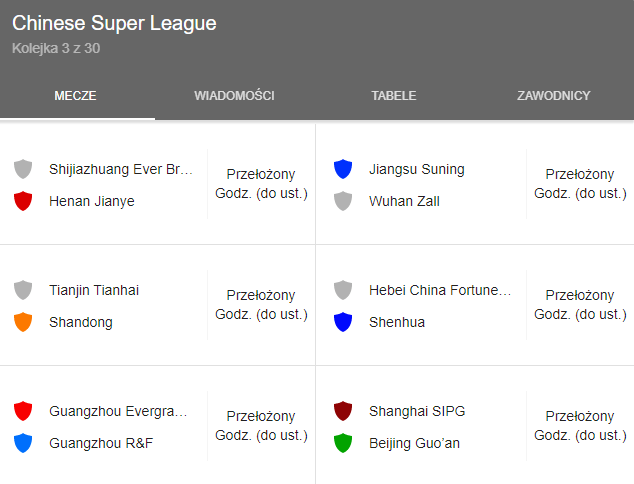The width and height of the screenshot is (634, 484).
Task: Click Guangzhou Evergrande red shield icon
Action: (23, 411)
